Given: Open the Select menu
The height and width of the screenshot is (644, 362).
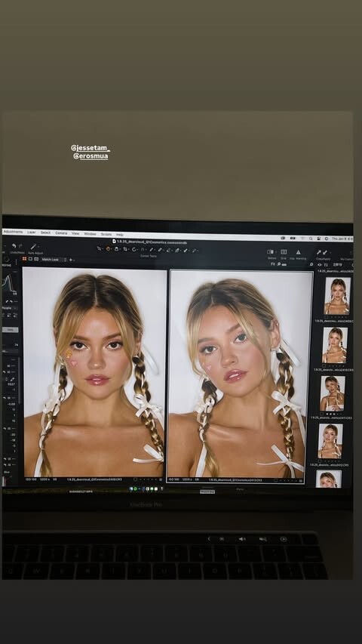Looking at the screenshot, I should [45, 233].
